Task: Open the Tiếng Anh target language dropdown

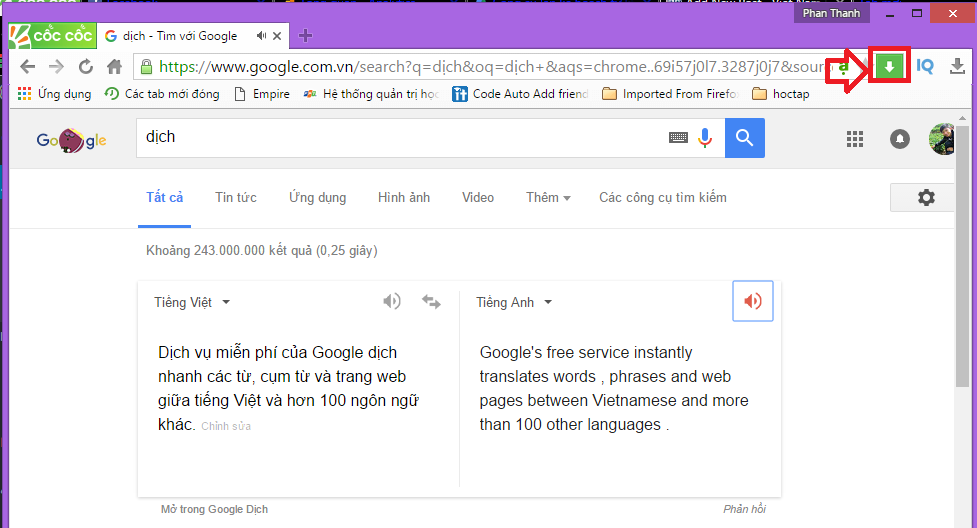Action: [x=514, y=302]
